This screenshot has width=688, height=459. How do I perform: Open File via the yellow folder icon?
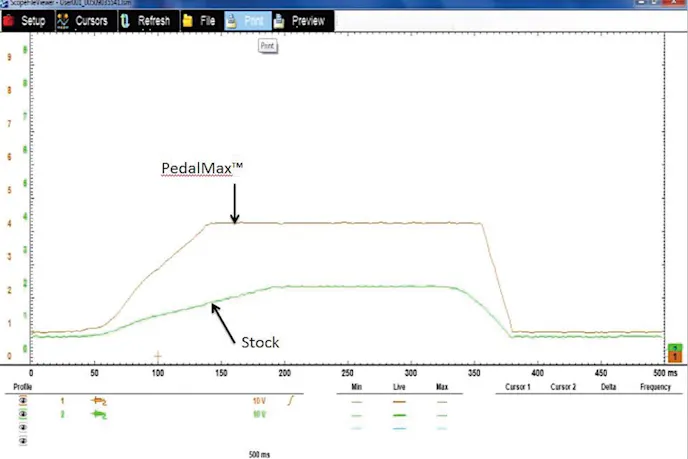pyautogui.click(x=187, y=20)
